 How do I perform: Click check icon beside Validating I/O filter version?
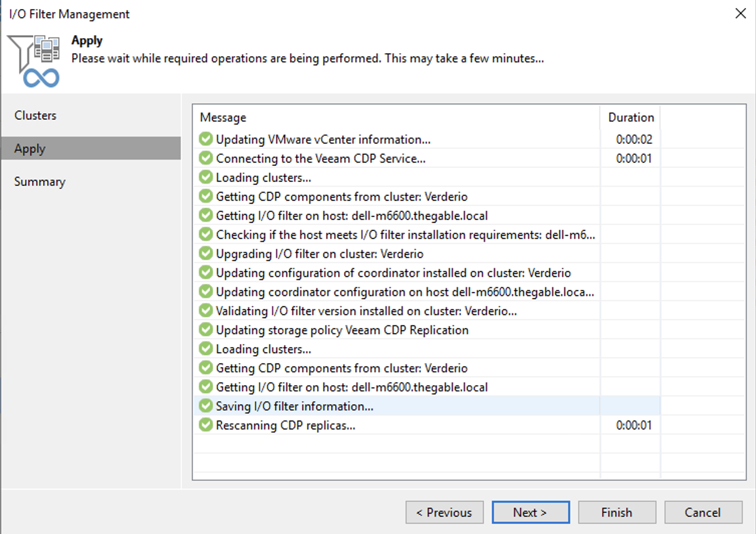coord(206,311)
